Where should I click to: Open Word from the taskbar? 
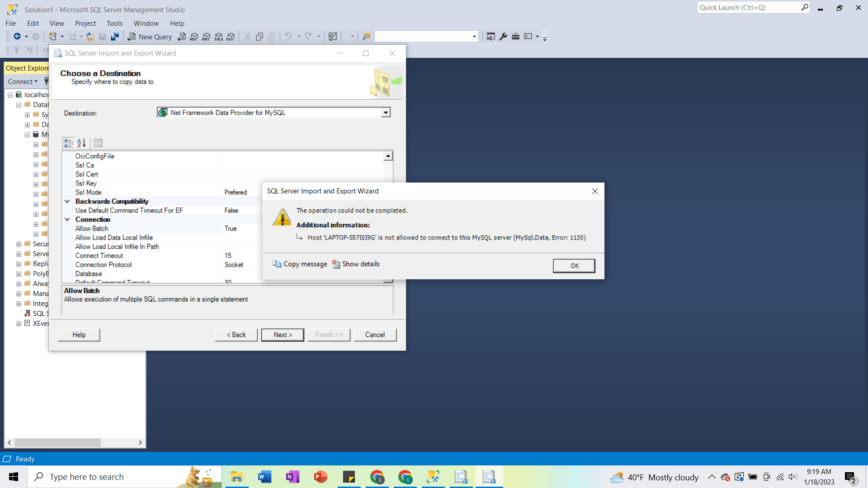pos(264,477)
